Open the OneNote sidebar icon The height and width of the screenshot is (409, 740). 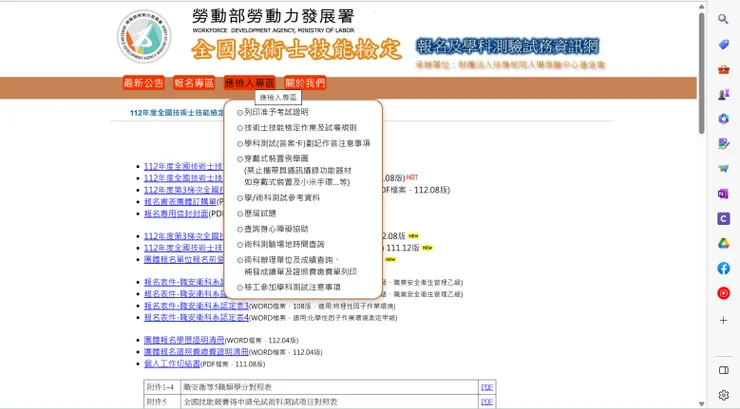point(723,194)
